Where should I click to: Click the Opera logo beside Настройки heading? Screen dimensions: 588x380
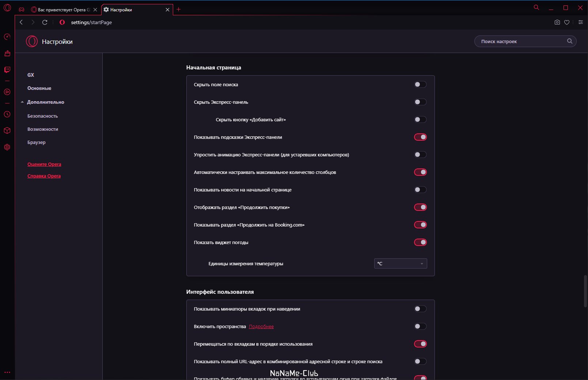(32, 41)
